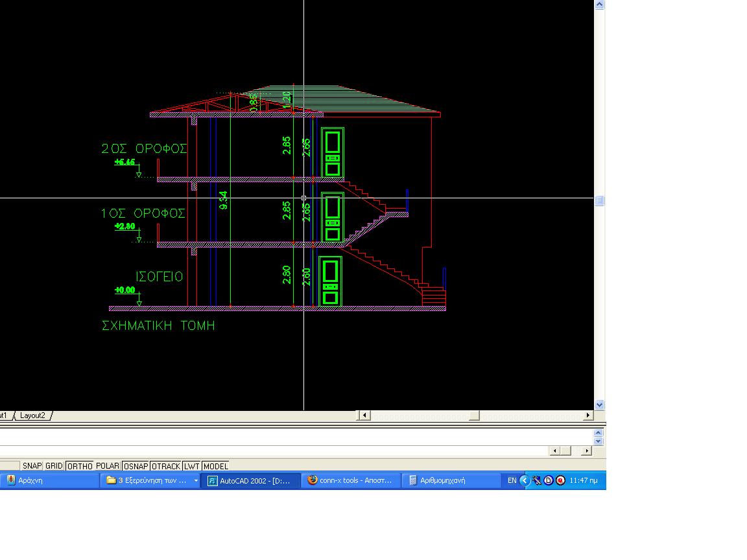The height and width of the screenshot is (560, 747).
Task: Switch to the Layout2 tab
Action: point(32,415)
